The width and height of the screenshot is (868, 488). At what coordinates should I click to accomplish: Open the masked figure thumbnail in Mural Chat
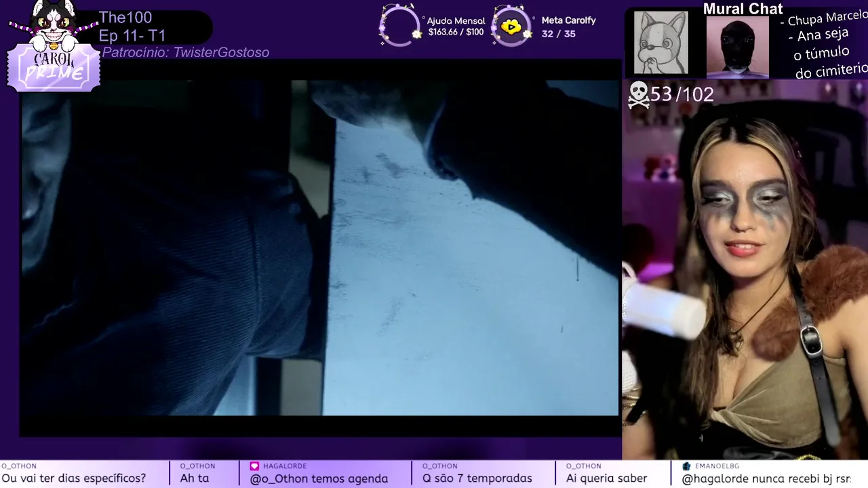pos(738,46)
